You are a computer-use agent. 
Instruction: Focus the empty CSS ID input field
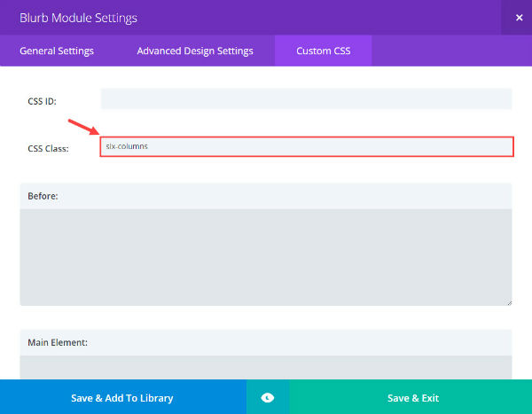pos(307,99)
